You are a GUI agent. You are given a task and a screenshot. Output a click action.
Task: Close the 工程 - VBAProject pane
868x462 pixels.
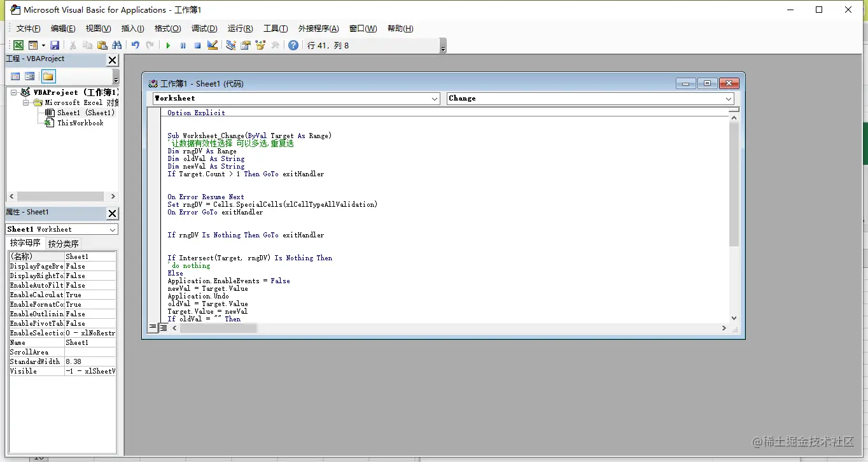pos(112,60)
